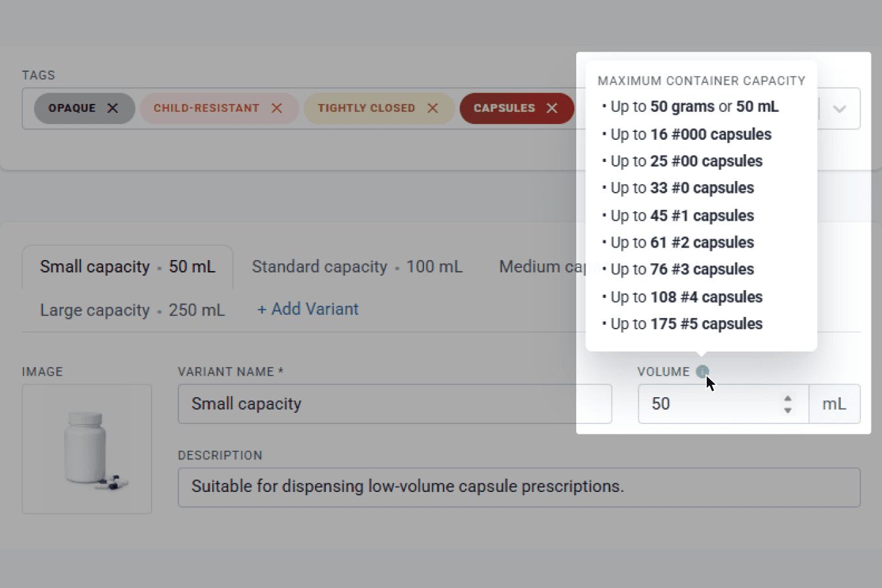Image resolution: width=882 pixels, height=588 pixels.
Task: Click the Add Variant link
Action: pos(308,310)
